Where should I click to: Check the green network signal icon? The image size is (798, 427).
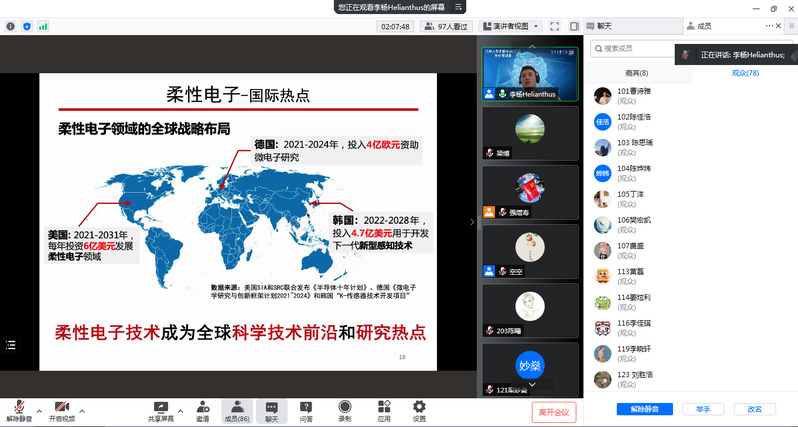click(41, 26)
